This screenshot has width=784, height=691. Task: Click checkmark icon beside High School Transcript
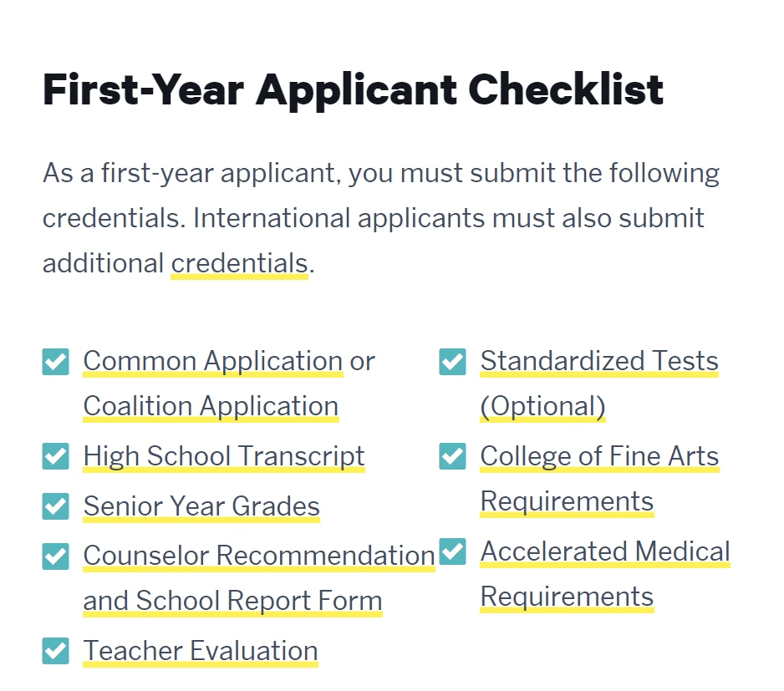[56, 456]
